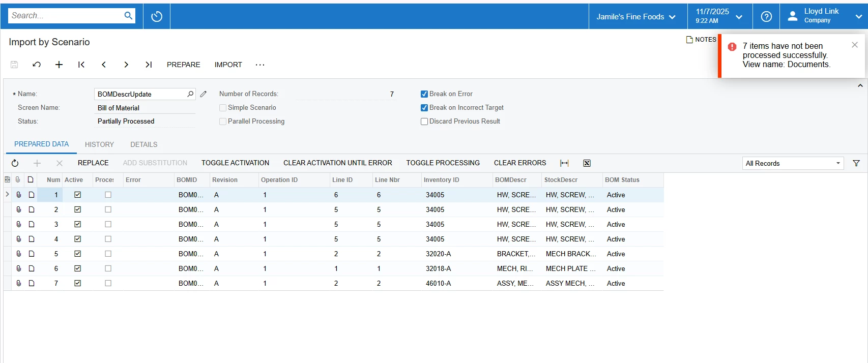Screen dimensions: 868x363
Task: Export grid to Excel icon
Action: tap(587, 163)
